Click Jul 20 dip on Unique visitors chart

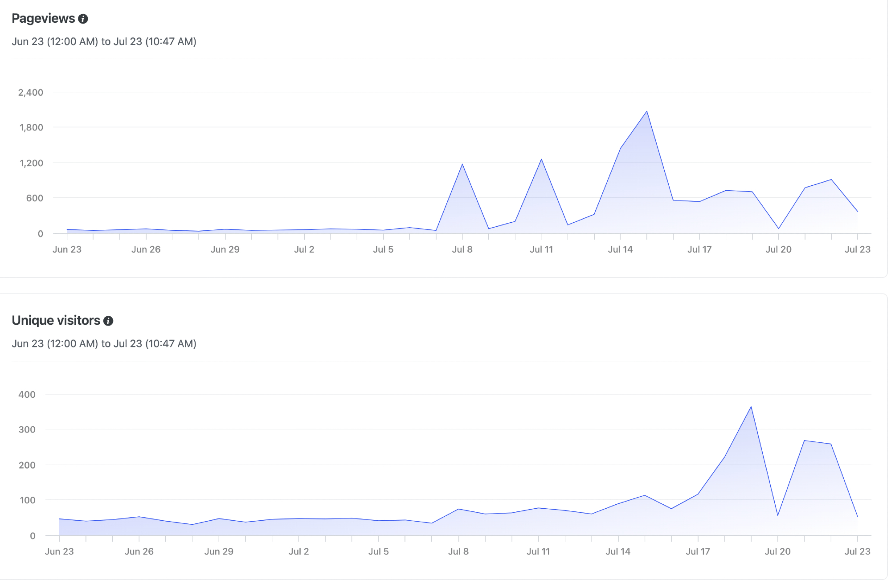[778, 515]
